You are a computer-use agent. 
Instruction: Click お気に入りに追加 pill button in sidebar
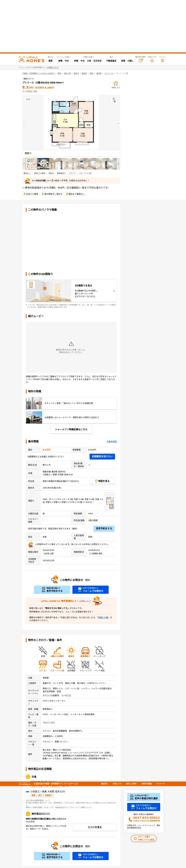click(x=144, y=838)
